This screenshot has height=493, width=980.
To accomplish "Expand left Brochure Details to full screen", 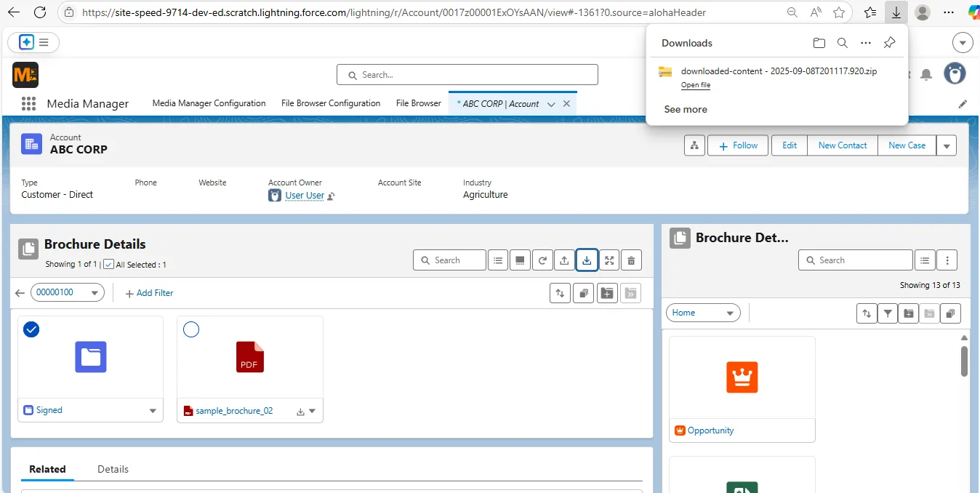I will point(609,260).
